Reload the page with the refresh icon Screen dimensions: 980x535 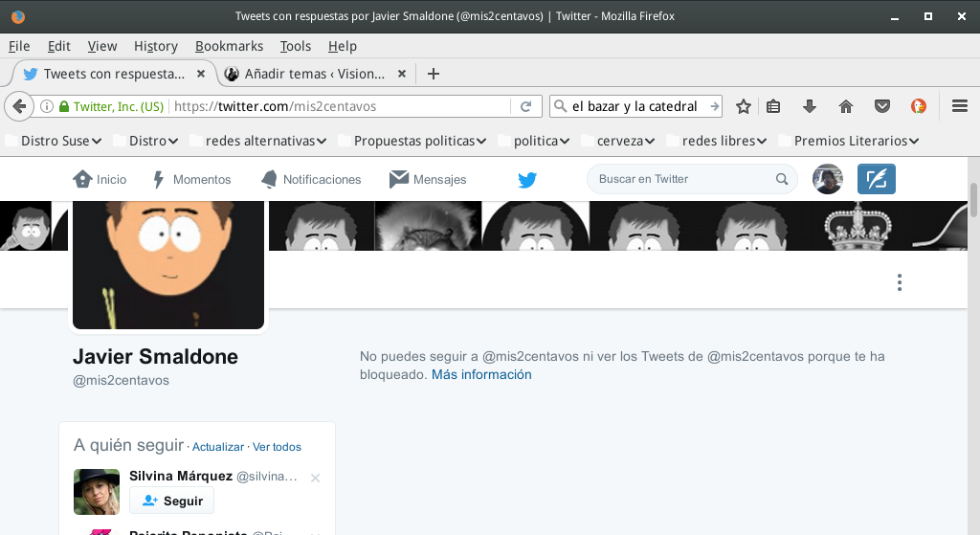click(x=526, y=106)
